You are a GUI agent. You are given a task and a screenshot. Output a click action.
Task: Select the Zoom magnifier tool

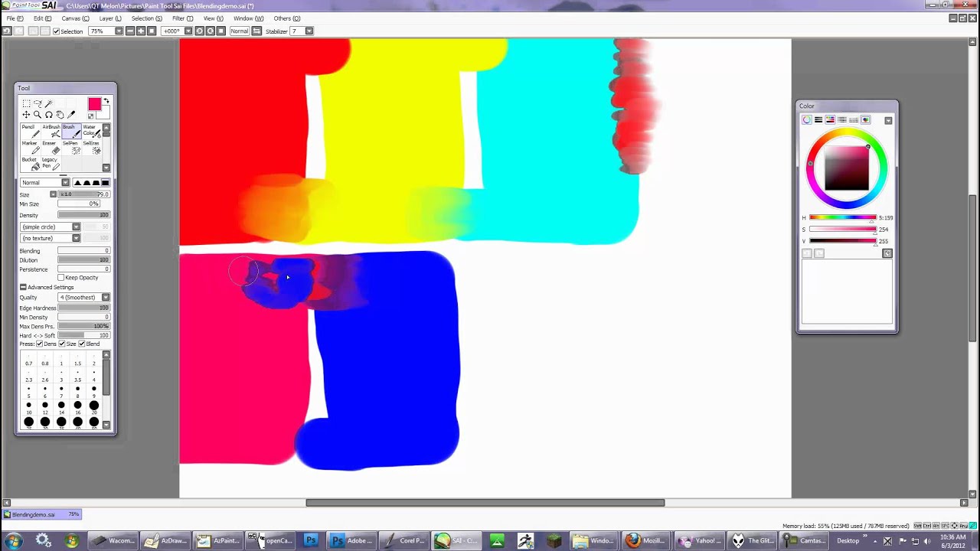(37, 115)
